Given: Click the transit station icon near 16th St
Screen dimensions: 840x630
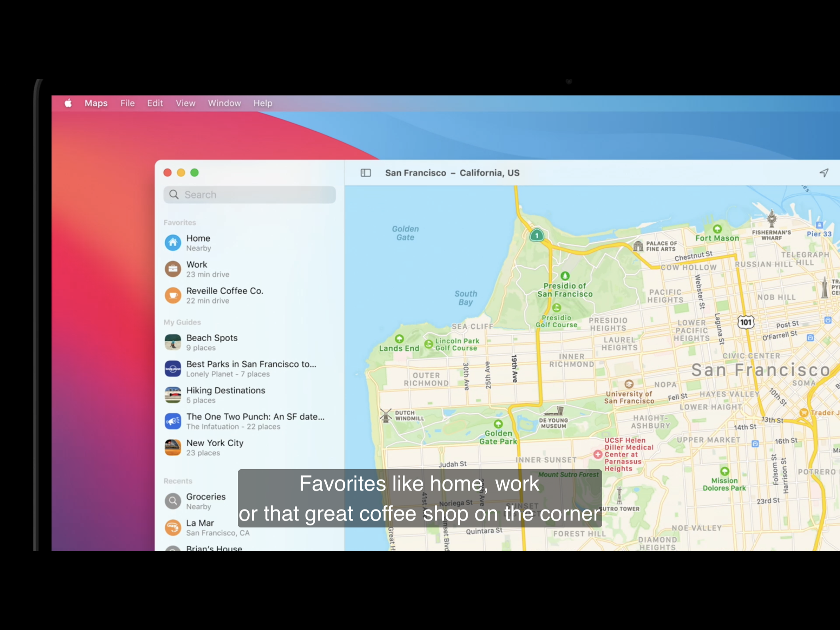Looking at the screenshot, I should pos(755,444).
